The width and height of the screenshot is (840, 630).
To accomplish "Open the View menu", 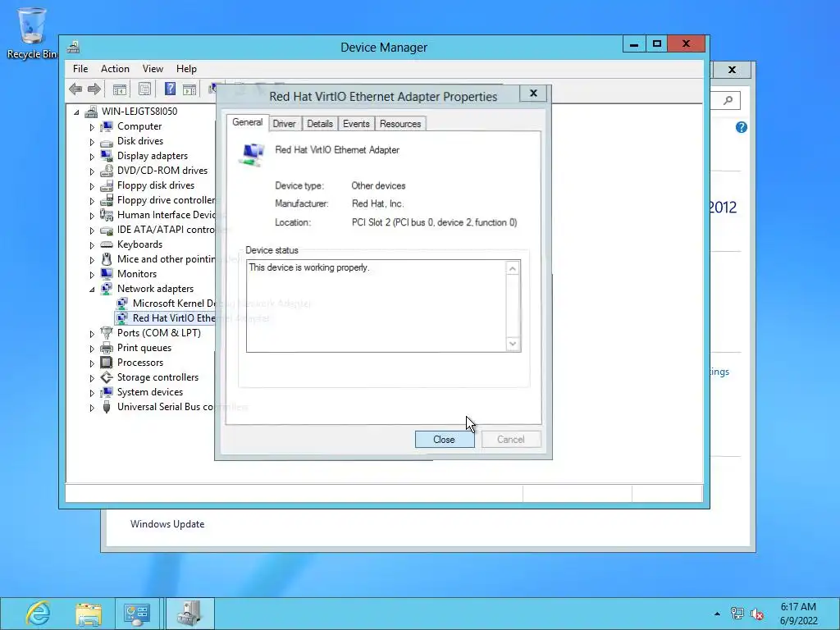I will pyautogui.click(x=153, y=69).
